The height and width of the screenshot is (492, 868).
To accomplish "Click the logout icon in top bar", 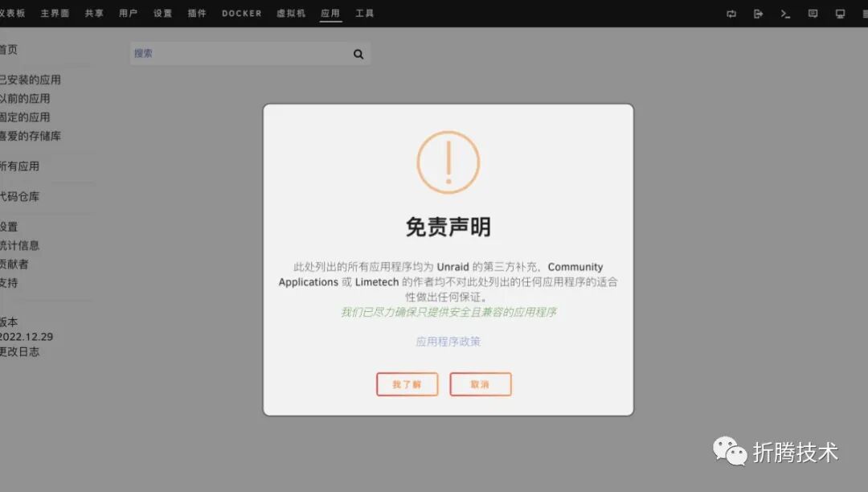I will tap(759, 14).
